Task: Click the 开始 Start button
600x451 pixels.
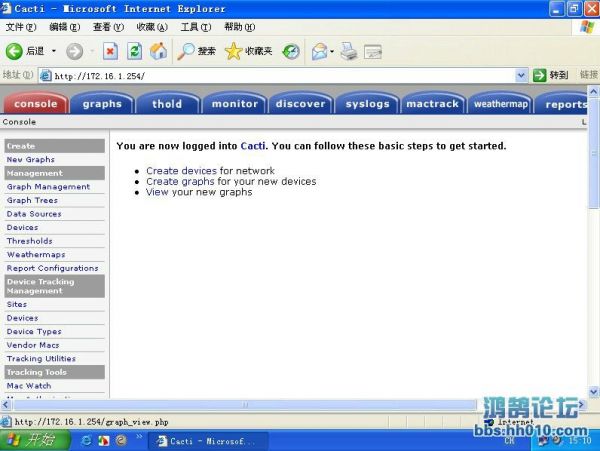Action: (x=35, y=440)
